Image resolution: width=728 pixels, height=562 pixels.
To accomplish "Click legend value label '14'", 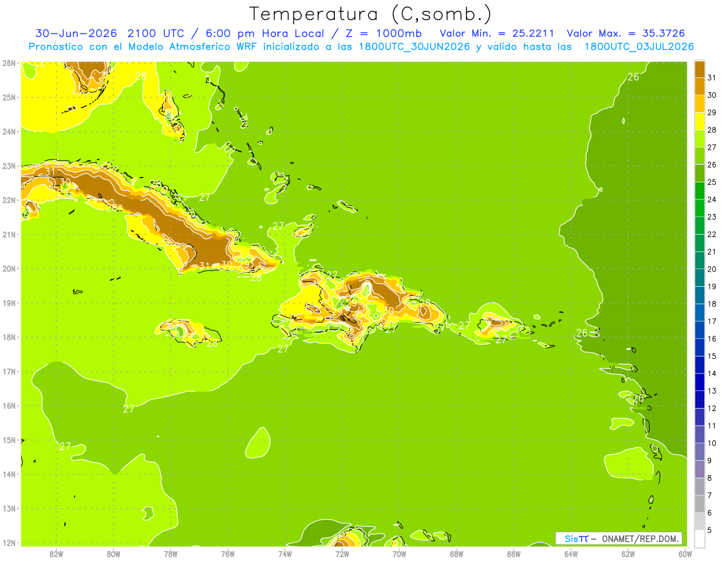I will [712, 373].
